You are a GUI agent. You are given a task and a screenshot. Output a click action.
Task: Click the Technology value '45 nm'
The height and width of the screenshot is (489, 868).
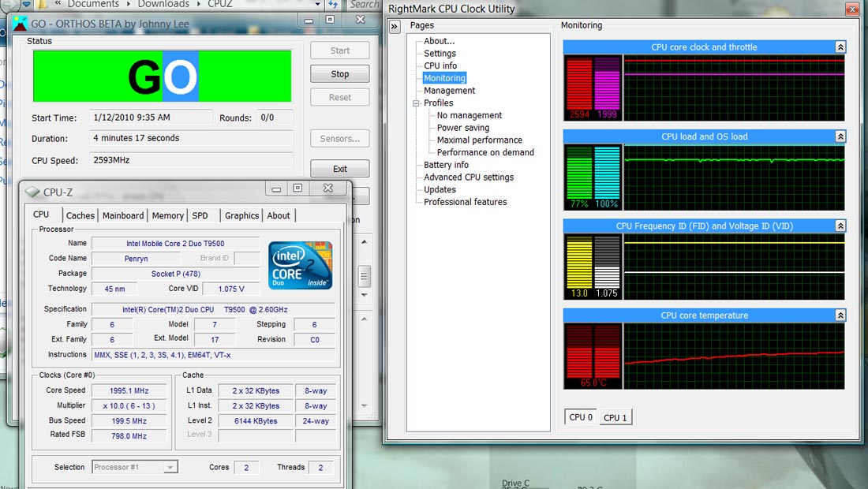pos(114,289)
